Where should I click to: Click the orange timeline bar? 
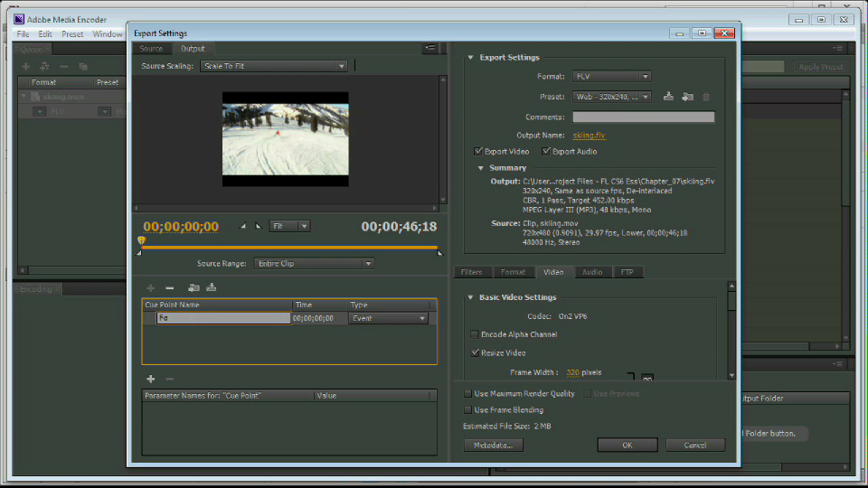tap(289, 248)
